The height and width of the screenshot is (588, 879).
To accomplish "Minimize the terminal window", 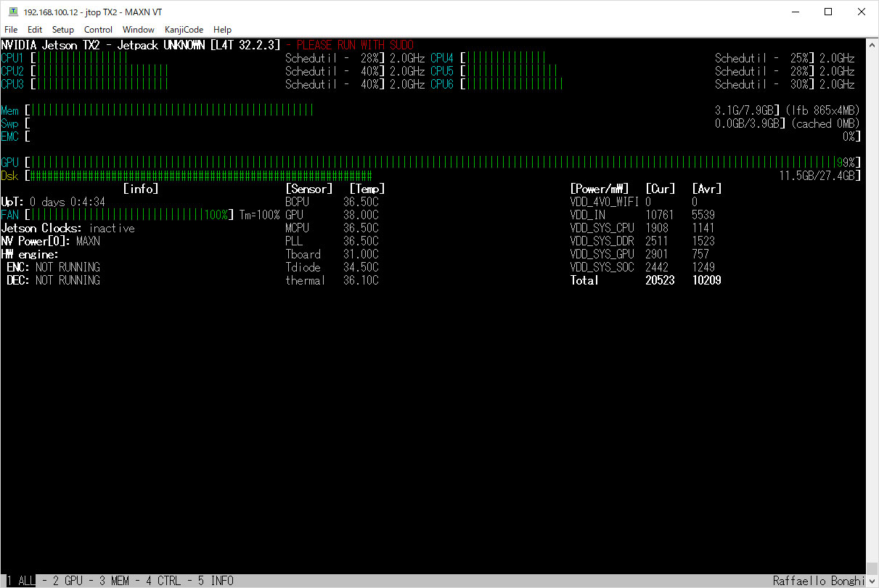I will (x=795, y=12).
